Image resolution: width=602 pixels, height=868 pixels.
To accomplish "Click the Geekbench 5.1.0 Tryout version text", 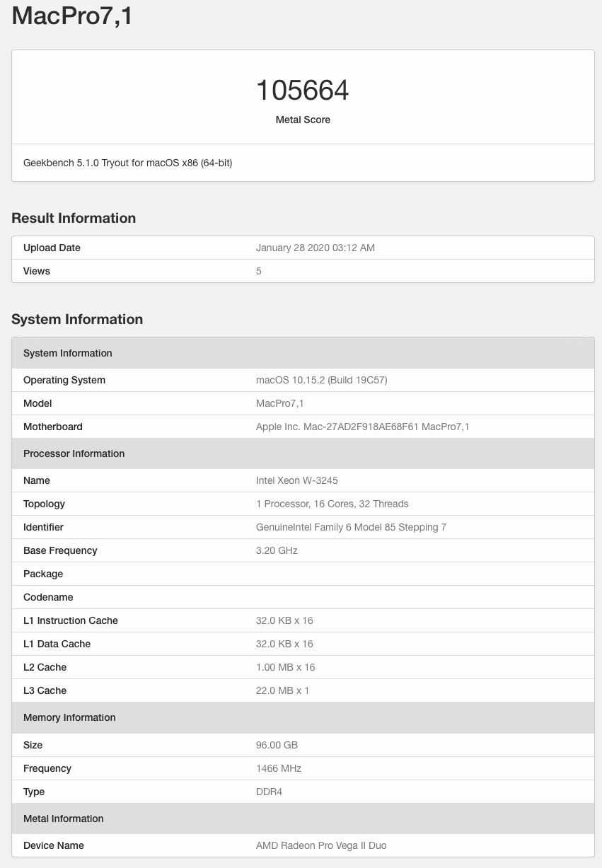I will (128, 163).
